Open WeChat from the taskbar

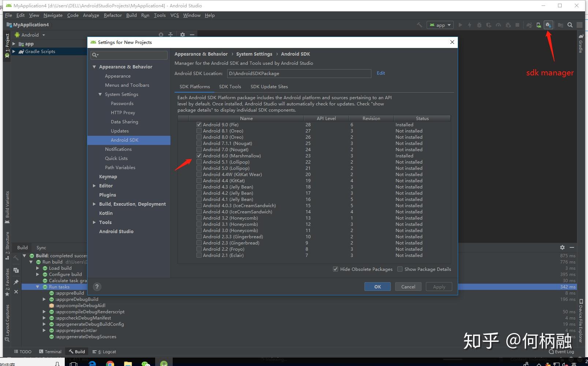tap(146, 363)
